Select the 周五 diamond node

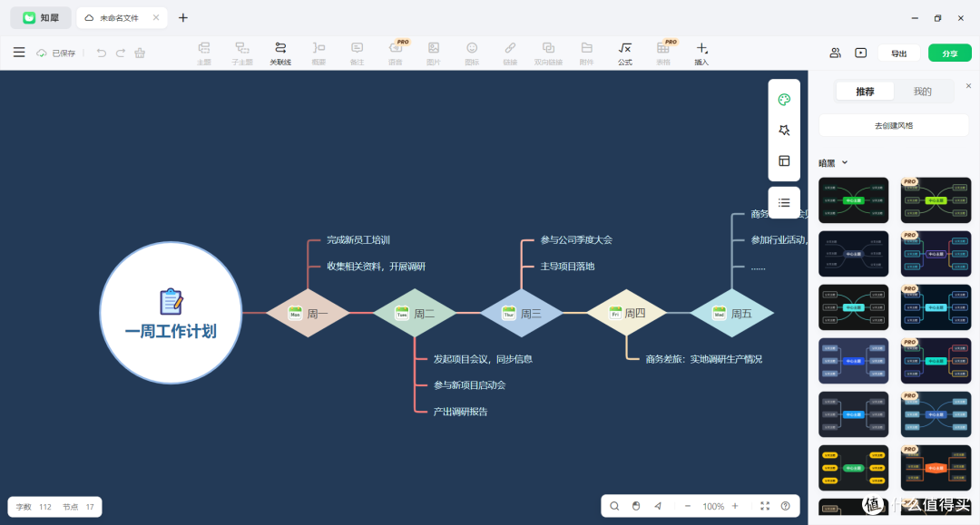point(732,313)
